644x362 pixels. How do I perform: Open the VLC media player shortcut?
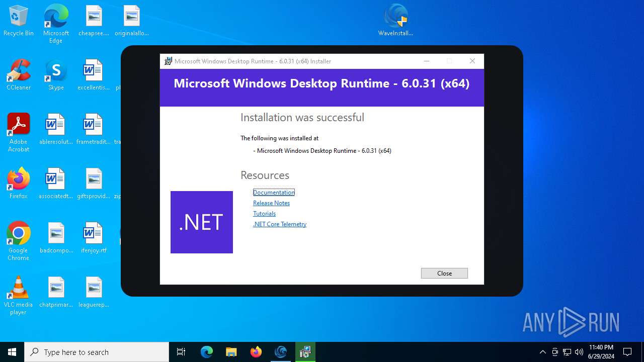tap(19, 296)
